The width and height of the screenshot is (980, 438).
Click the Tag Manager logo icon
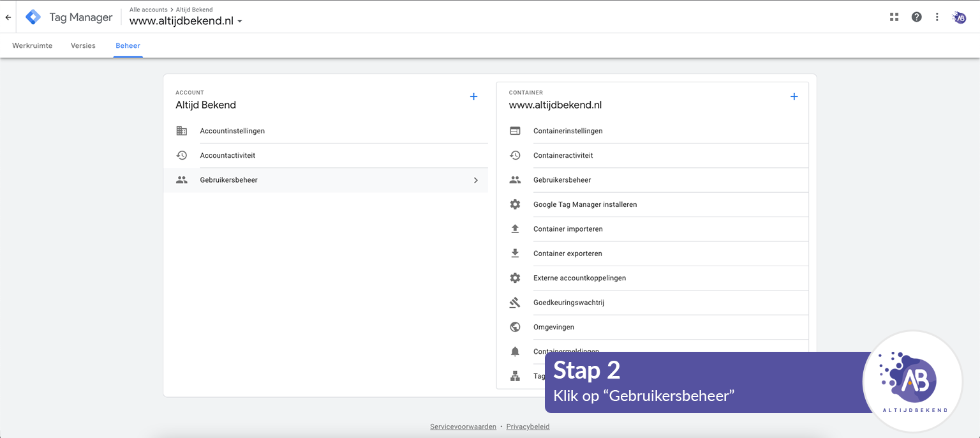33,17
